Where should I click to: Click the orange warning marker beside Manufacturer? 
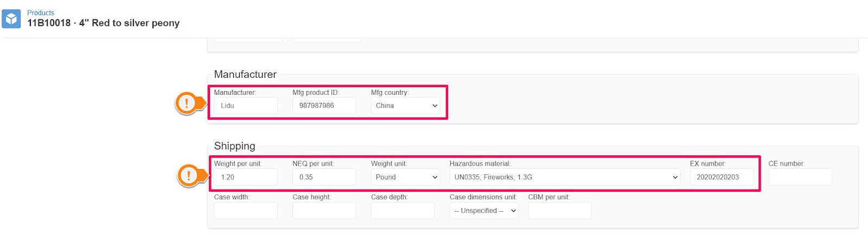click(x=190, y=103)
